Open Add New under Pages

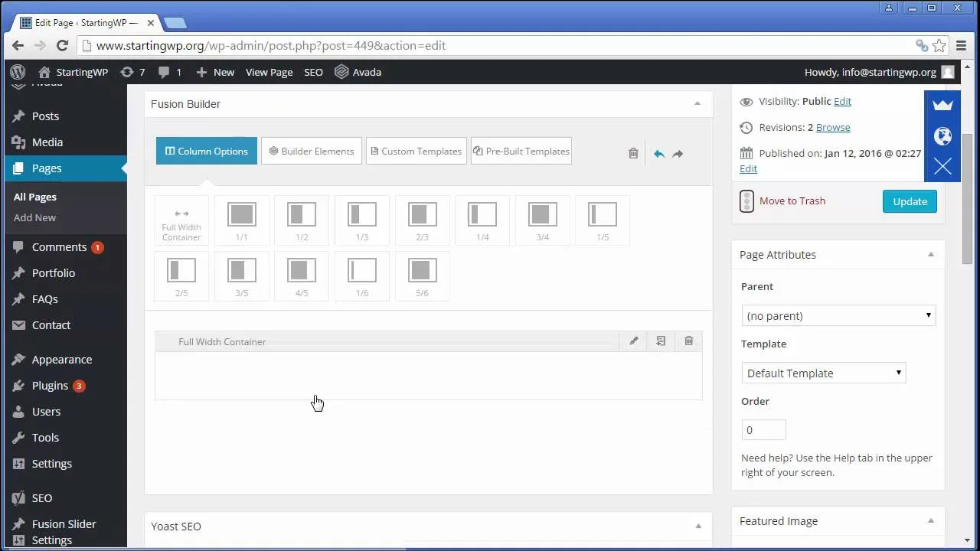coord(34,217)
